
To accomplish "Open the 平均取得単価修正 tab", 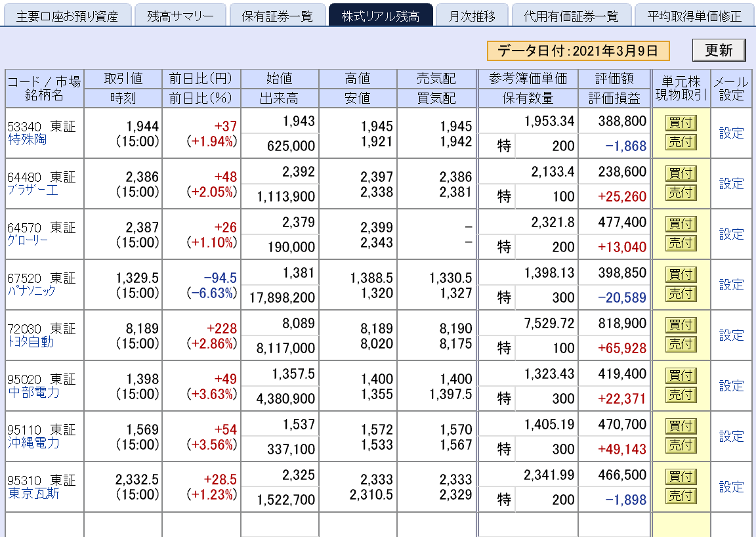I will [695, 16].
